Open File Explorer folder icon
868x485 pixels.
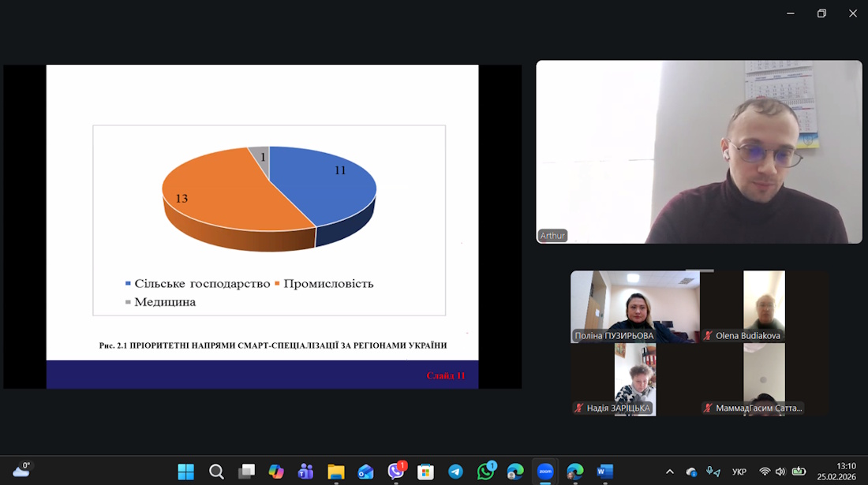click(335, 472)
